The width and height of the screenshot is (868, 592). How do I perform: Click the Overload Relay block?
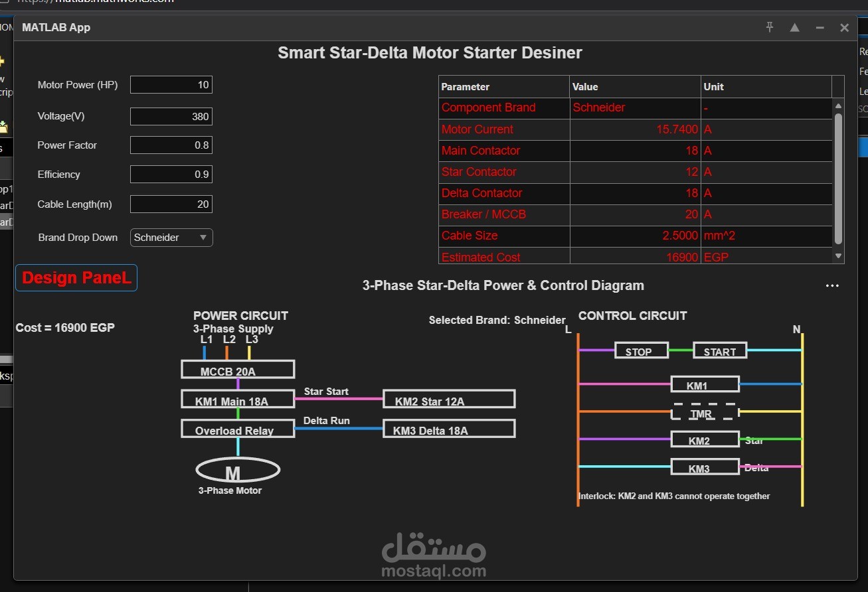pyautogui.click(x=238, y=429)
